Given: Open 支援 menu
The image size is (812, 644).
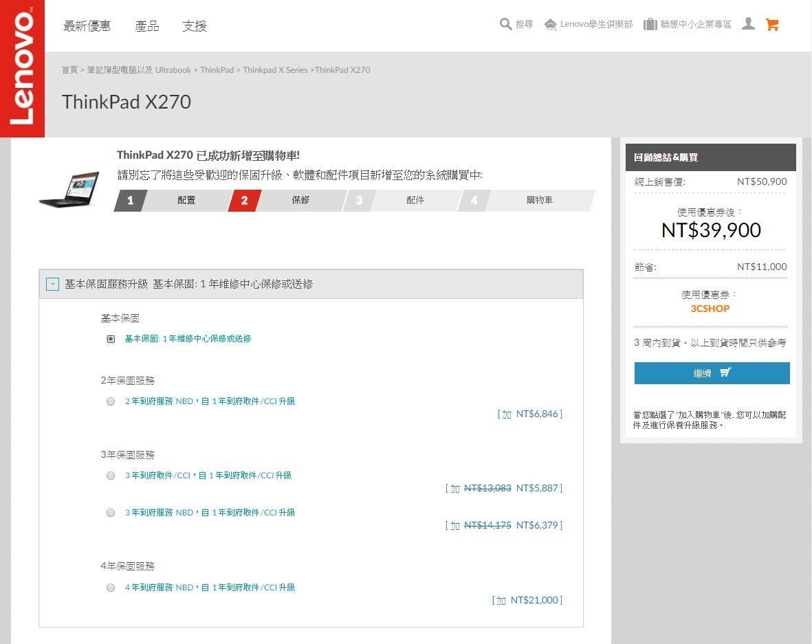Looking at the screenshot, I should point(195,26).
